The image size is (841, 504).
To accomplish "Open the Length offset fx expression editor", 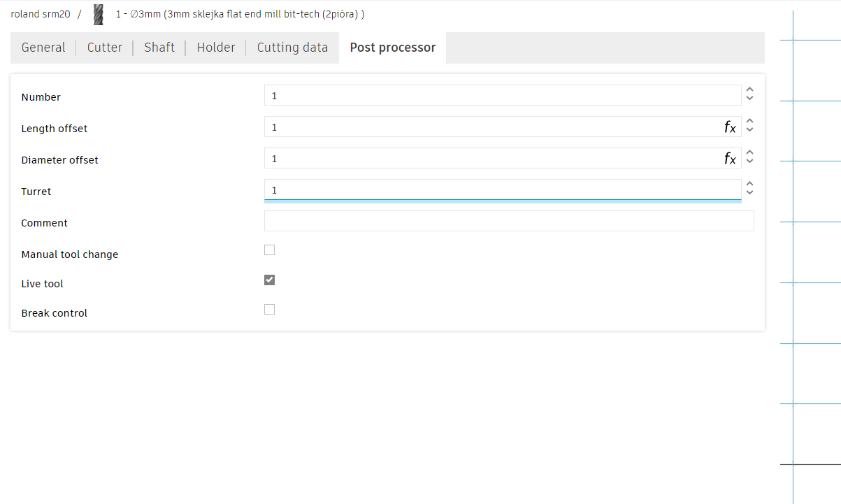I will click(x=730, y=127).
